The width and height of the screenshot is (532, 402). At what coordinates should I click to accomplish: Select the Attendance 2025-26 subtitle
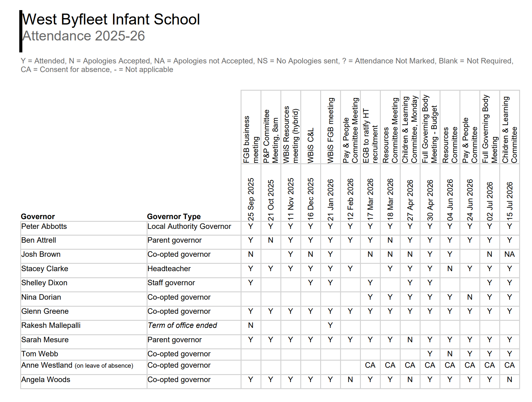click(x=84, y=36)
